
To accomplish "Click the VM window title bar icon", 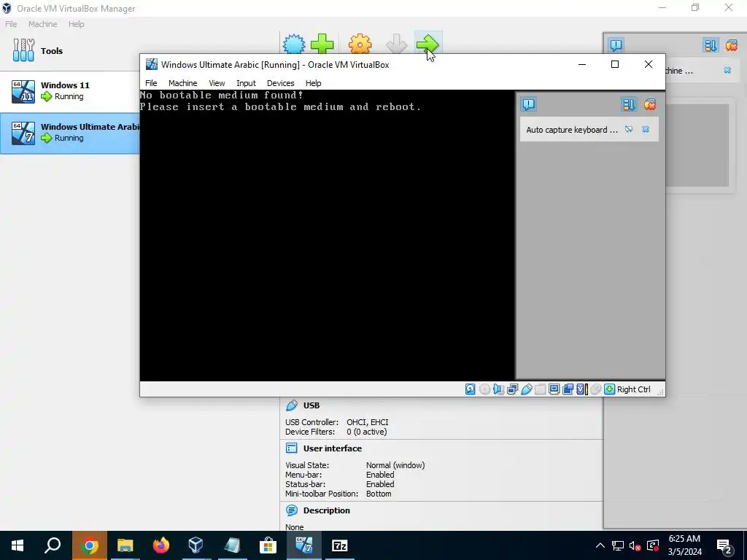I will pyautogui.click(x=152, y=64).
